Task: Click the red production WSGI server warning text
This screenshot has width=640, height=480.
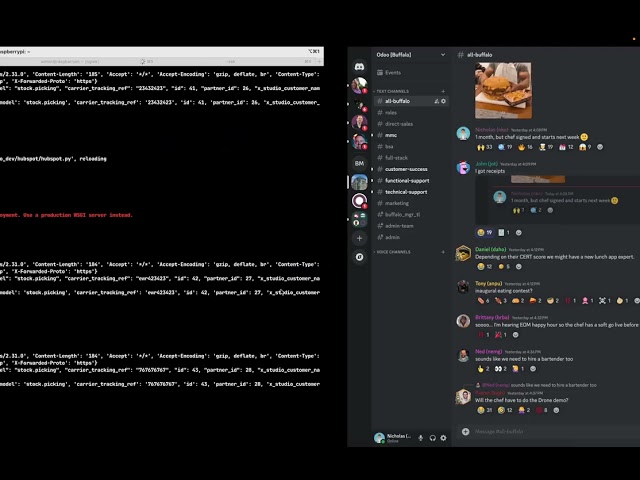Action: [66, 215]
